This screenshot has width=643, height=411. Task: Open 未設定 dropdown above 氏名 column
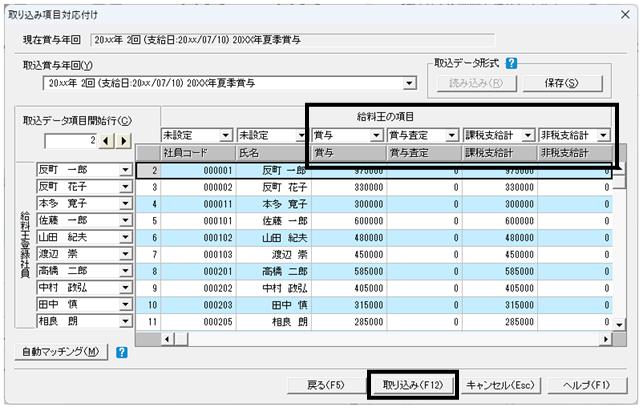click(x=301, y=135)
